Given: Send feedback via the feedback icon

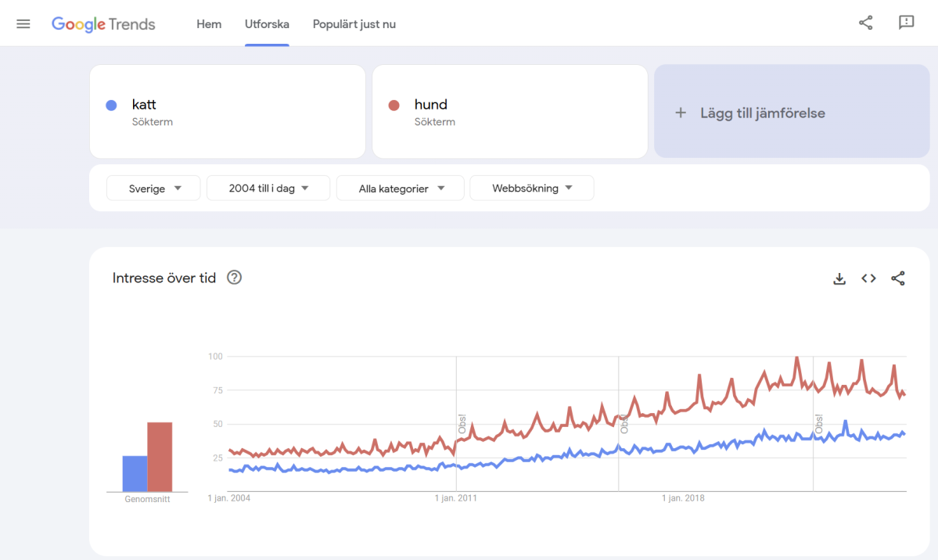Looking at the screenshot, I should (906, 23).
